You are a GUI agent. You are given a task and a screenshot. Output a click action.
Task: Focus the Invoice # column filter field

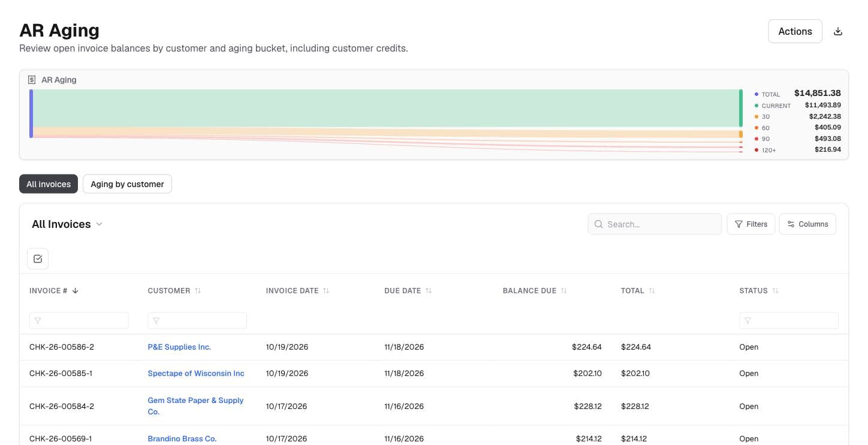(x=79, y=320)
